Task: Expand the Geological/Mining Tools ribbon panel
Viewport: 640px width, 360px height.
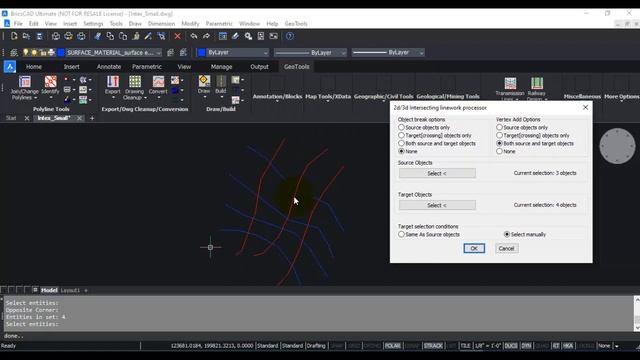Action: click(448, 97)
